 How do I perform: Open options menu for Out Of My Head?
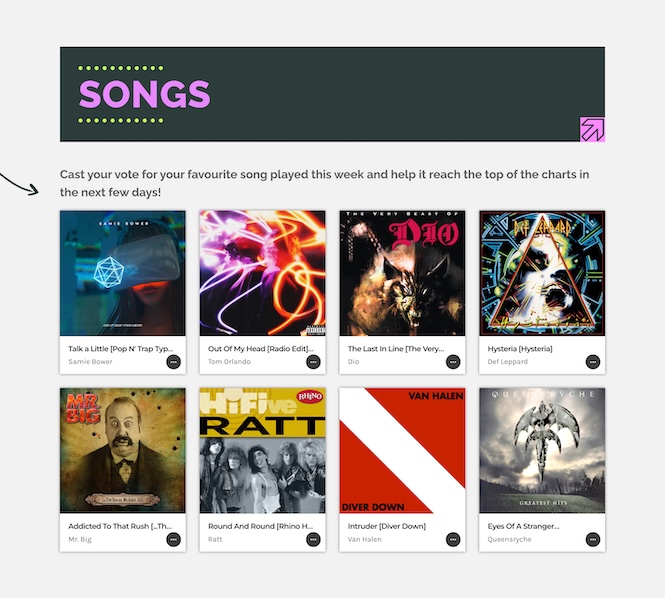pos(313,361)
